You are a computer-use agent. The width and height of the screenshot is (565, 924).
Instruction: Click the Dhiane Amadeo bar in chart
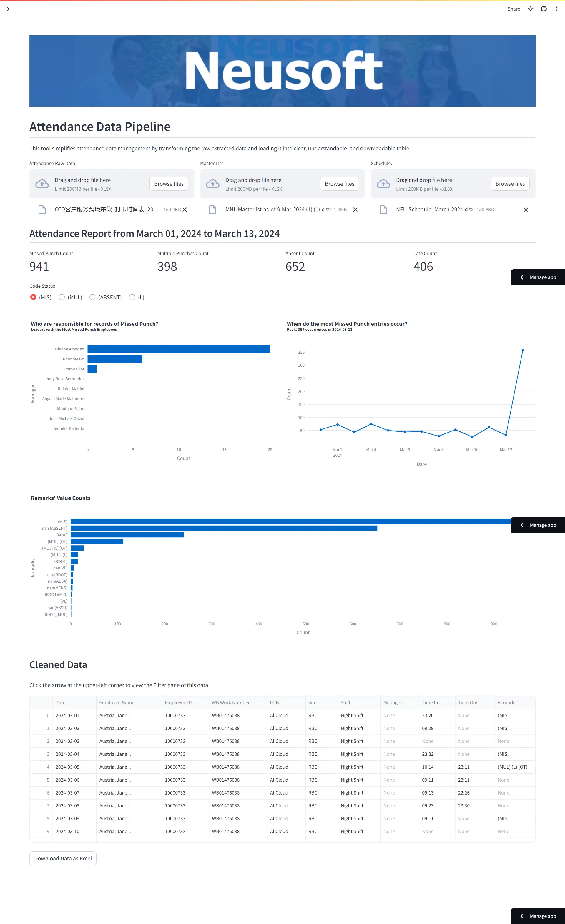(178, 349)
